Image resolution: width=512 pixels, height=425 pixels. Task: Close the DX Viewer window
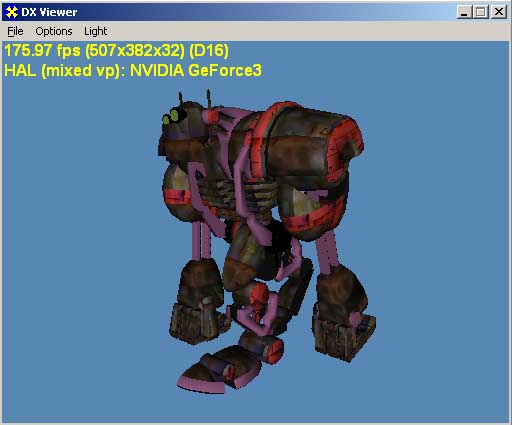[499, 12]
